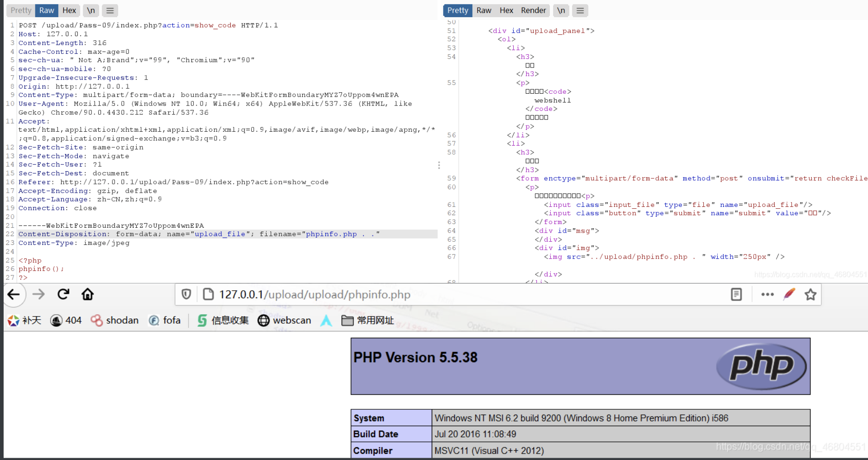The height and width of the screenshot is (460, 868).
Task: Go forward in browser history
Action: [x=39, y=295]
